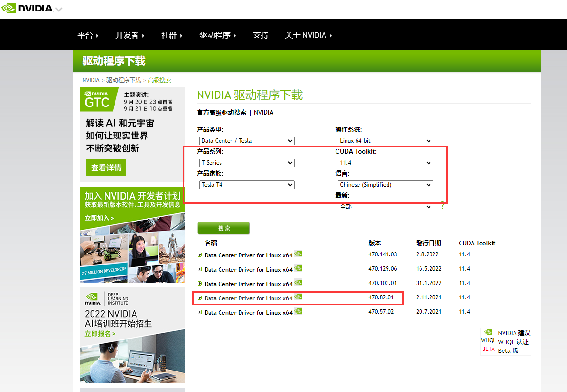The image size is (567, 392).
Task: Open the 操作系统 dropdown showing Linux 64-bit
Action: pyautogui.click(x=386, y=141)
